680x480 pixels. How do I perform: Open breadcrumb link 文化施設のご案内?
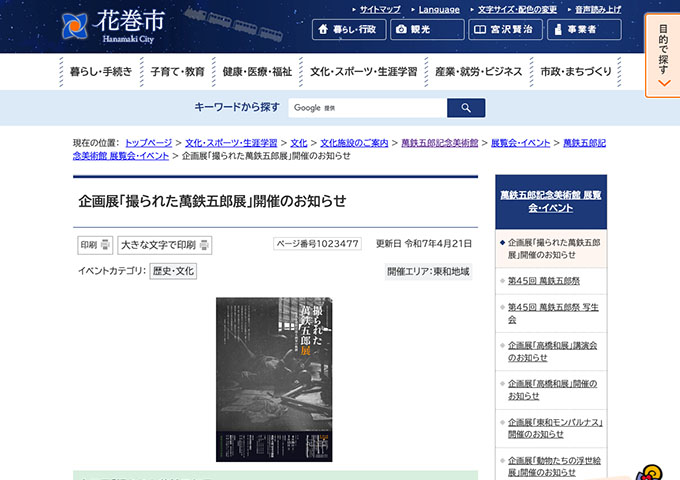(354, 143)
